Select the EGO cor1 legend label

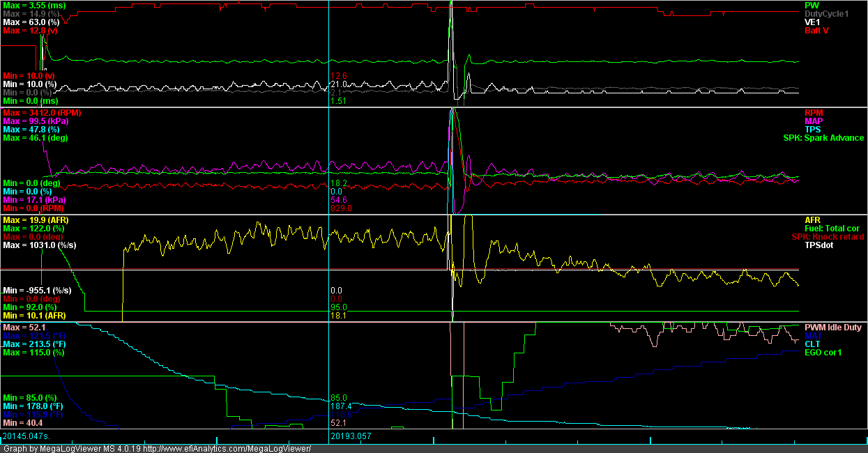[x=823, y=352]
